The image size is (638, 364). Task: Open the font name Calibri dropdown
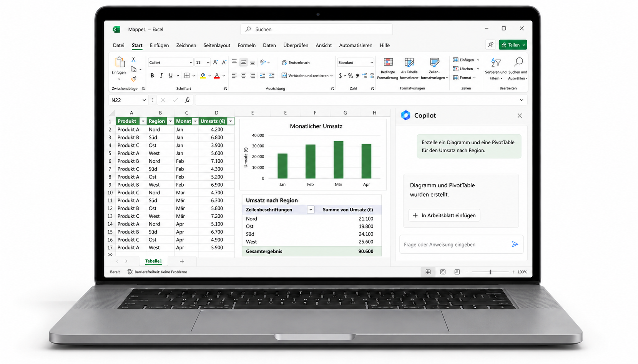[191, 63]
